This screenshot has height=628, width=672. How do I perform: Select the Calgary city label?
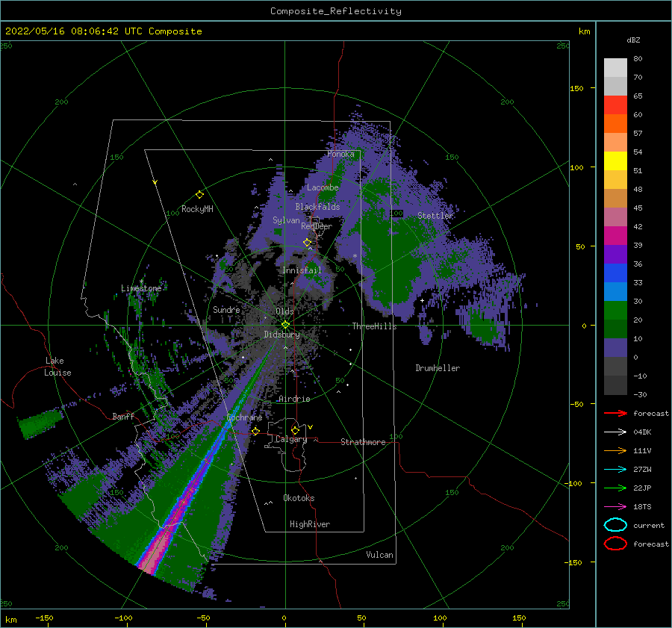coord(291,439)
